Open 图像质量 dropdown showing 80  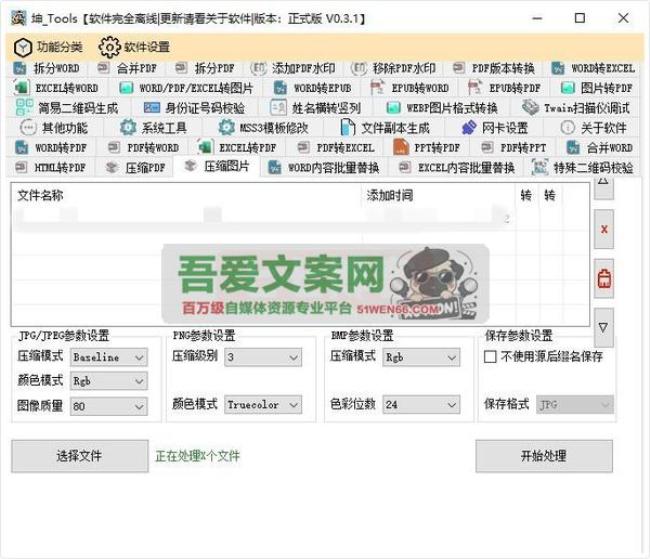(109, 406)
